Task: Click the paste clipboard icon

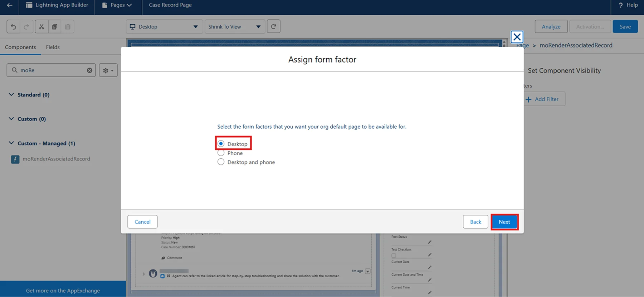Action: [68, 26]
